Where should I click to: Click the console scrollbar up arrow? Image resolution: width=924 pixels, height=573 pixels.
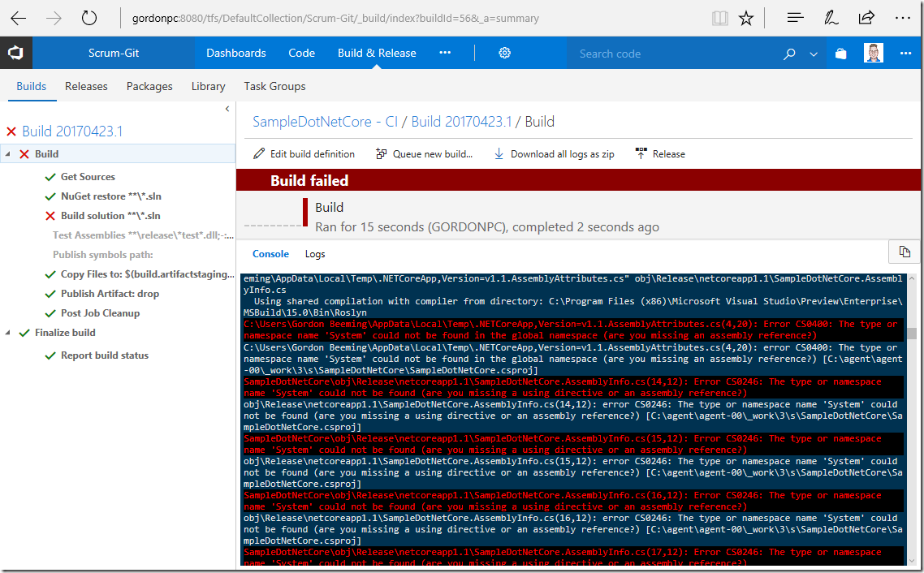[912, 278]
